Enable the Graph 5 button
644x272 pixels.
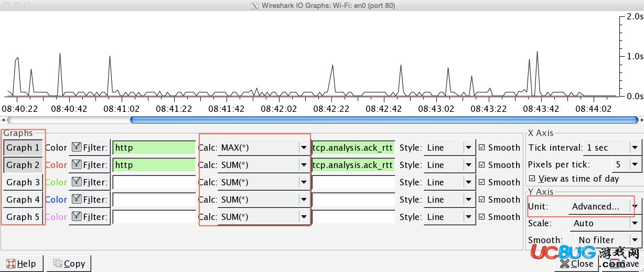pos(23,217)
